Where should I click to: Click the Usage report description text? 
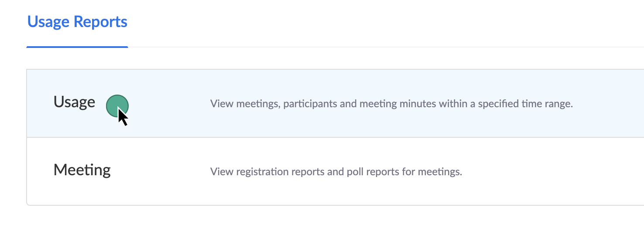point(391,104)
